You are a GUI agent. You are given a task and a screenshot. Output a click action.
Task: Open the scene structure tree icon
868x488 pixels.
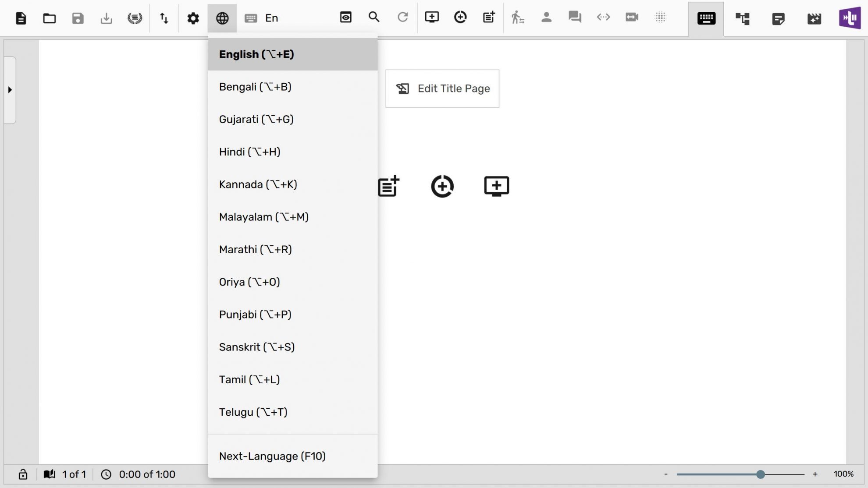point(742,18)
